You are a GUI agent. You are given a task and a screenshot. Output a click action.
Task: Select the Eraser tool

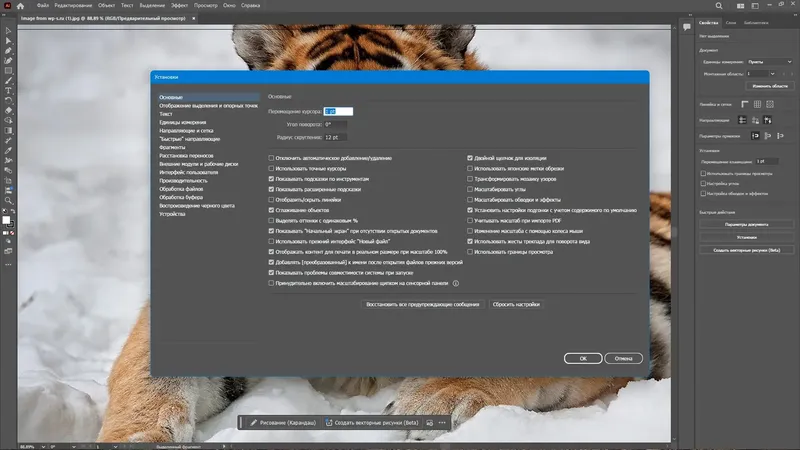pyautogui.click(x=8, y=110)
